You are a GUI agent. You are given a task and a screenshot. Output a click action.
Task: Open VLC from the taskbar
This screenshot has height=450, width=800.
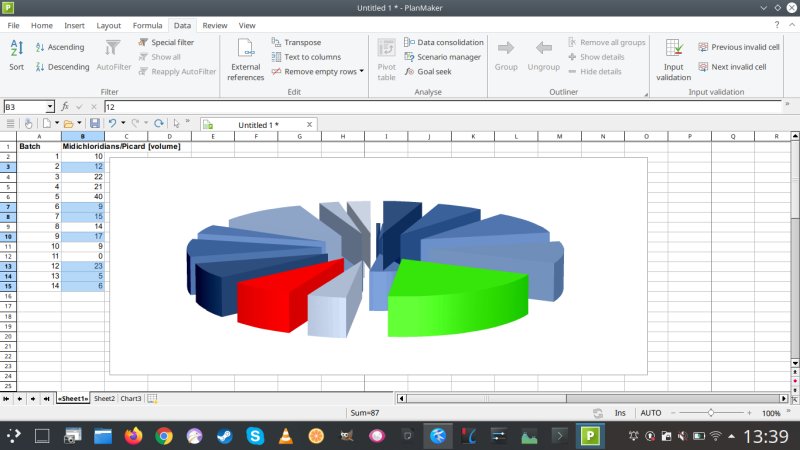[284, 436]
